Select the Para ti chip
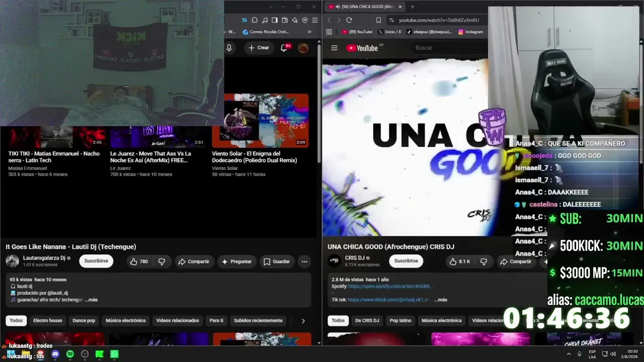The height and width of the screenshot is (362, 644). [x=216, y=320]
